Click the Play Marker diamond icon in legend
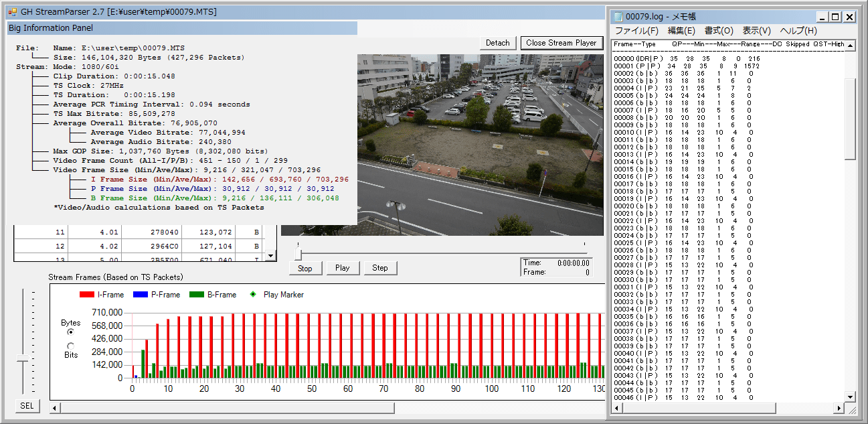Viewport: 868px width, 424px height. tap(252, 295)
